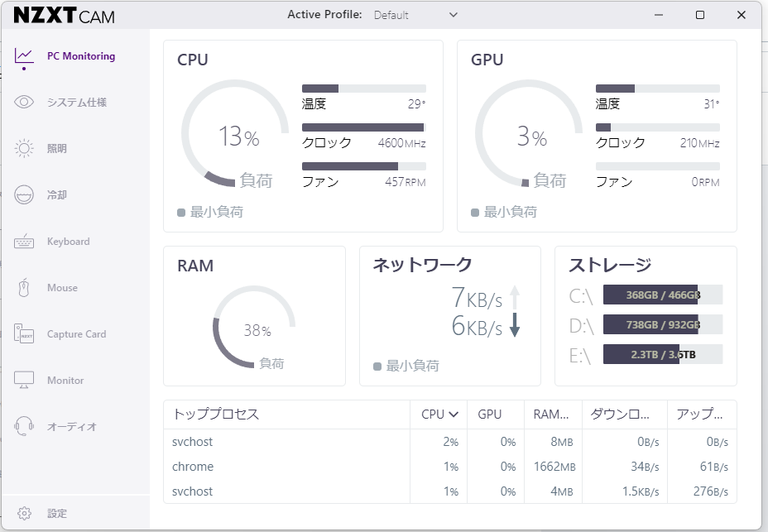This screenshot has height=532, width=768.
Task: Click the RAM load gauge 38%
Action: tap(254, 328)
